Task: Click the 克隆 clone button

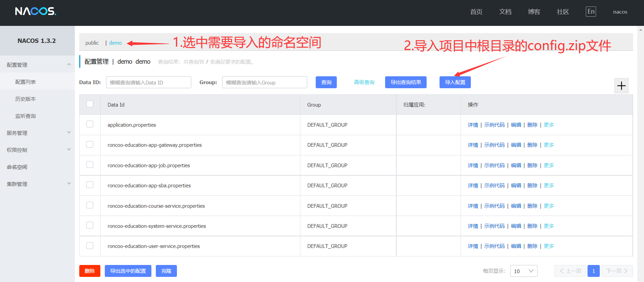Action: coord(166,271)
